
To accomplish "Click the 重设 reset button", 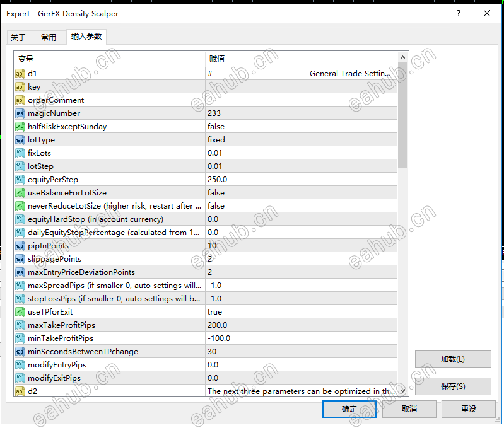I will (x=468, y=408).
